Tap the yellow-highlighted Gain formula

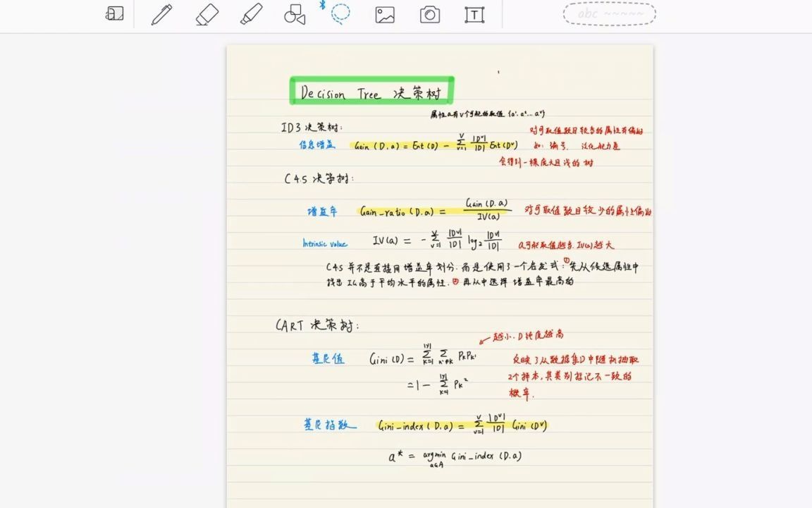coord(433,144)
